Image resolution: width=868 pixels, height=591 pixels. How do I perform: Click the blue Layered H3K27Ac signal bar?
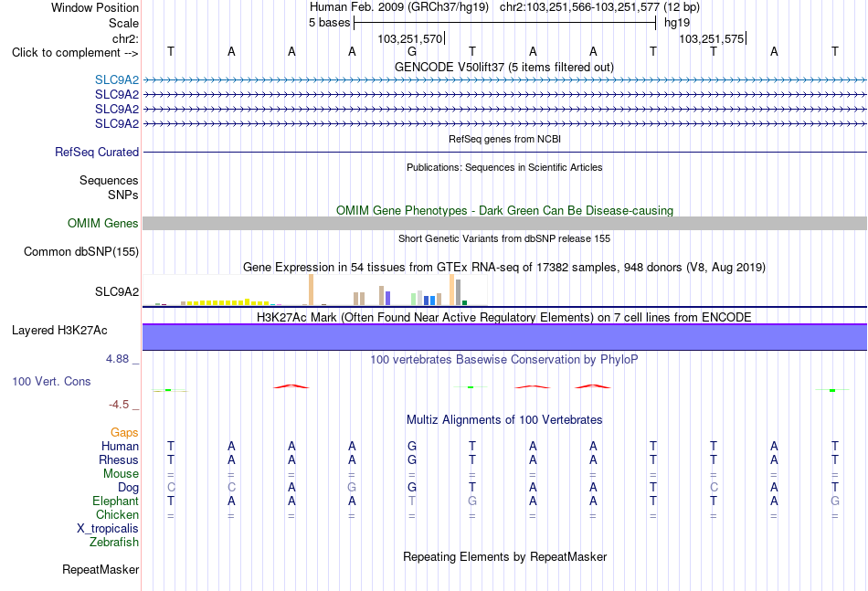tap(504, 337)
